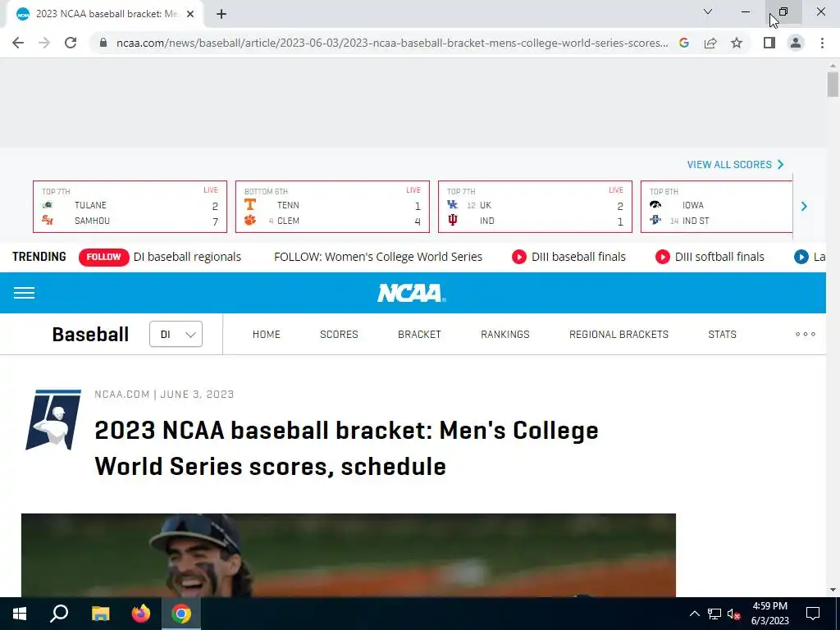Open the notifications action center
Viewport: 840px width, 630px height.
[x=813, y=614]
